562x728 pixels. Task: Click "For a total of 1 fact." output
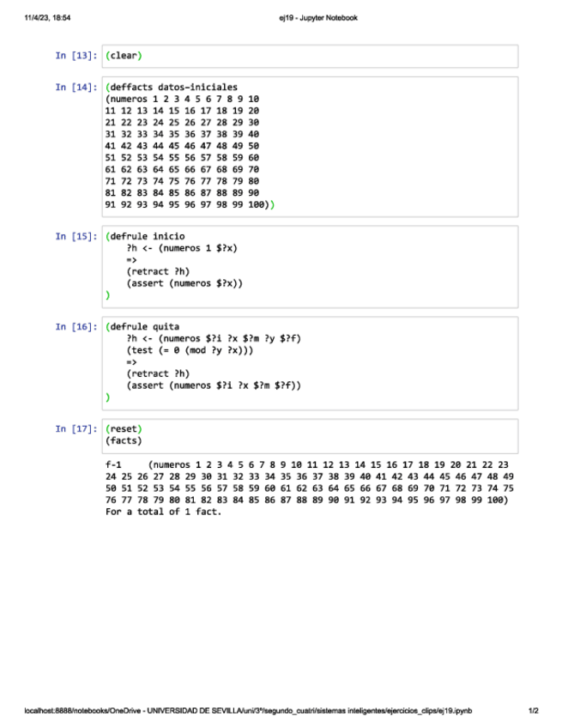click(163, 512)
